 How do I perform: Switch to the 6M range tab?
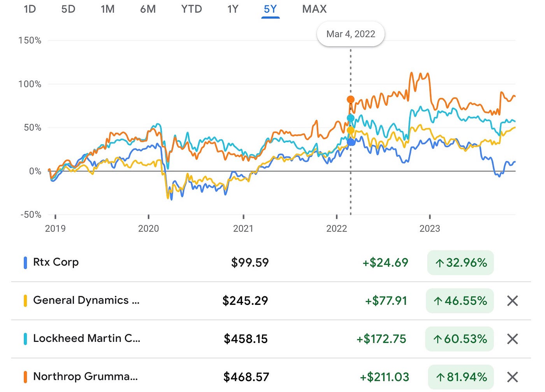148,9
